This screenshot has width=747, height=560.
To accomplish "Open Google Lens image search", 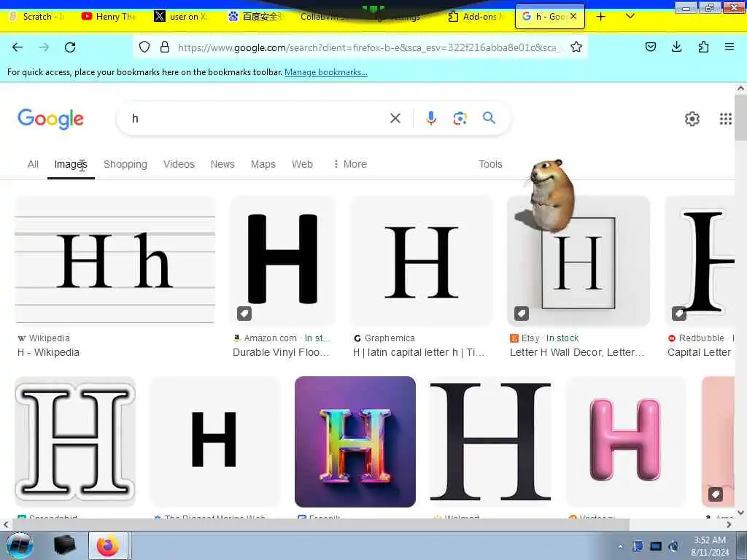I will (x=460, y=118).
